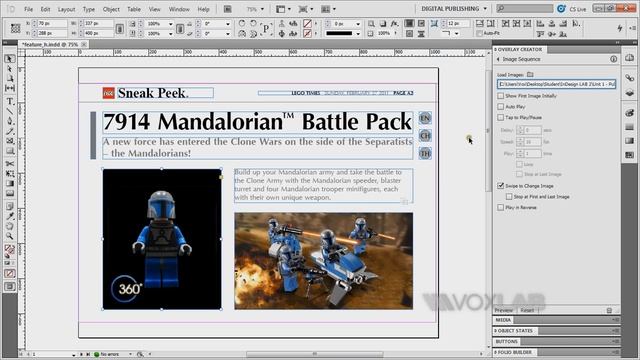Select the Line tool
The width and height of the screenshot is (640, 360).
point(9,111)
